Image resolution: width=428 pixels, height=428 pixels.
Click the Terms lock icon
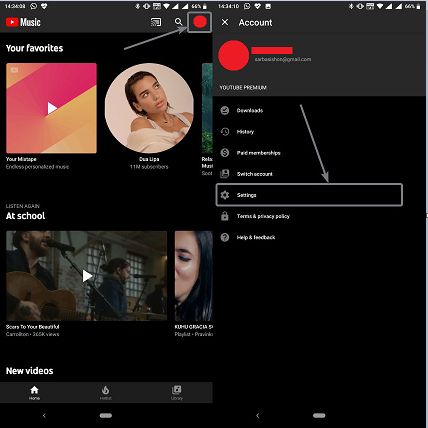click(225, 216)
